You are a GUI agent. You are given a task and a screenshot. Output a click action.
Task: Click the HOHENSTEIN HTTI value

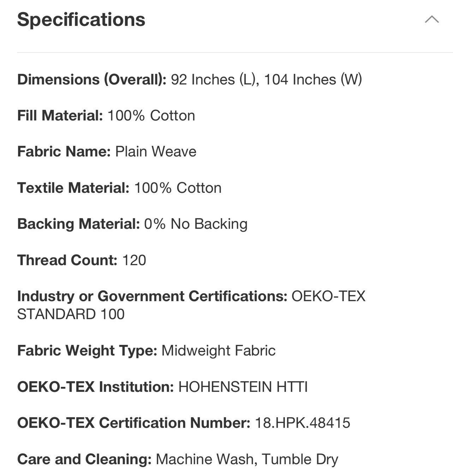pyautogui.click(x=243, y=387)
